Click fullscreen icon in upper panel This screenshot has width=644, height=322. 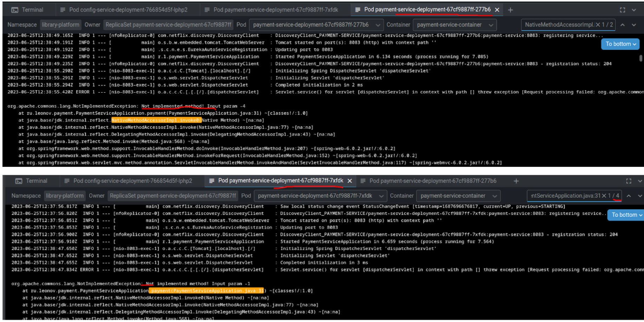[622, 10]
